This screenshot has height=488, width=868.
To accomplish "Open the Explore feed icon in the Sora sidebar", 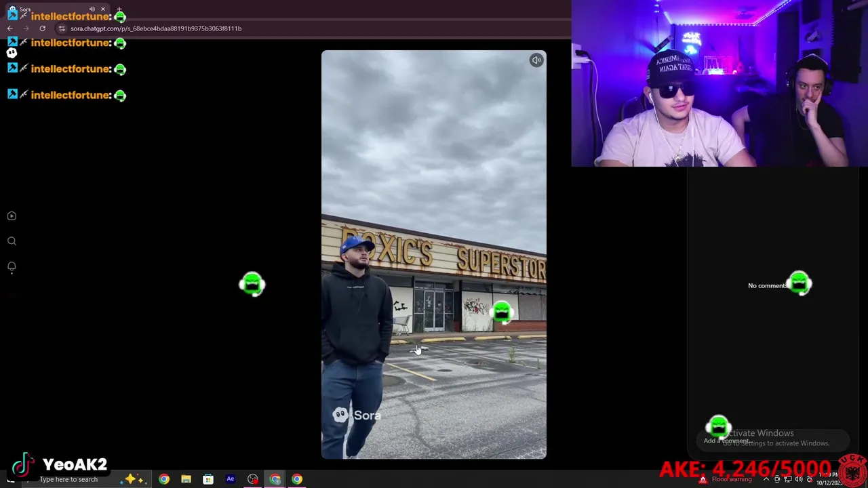I will coord(12,216).
